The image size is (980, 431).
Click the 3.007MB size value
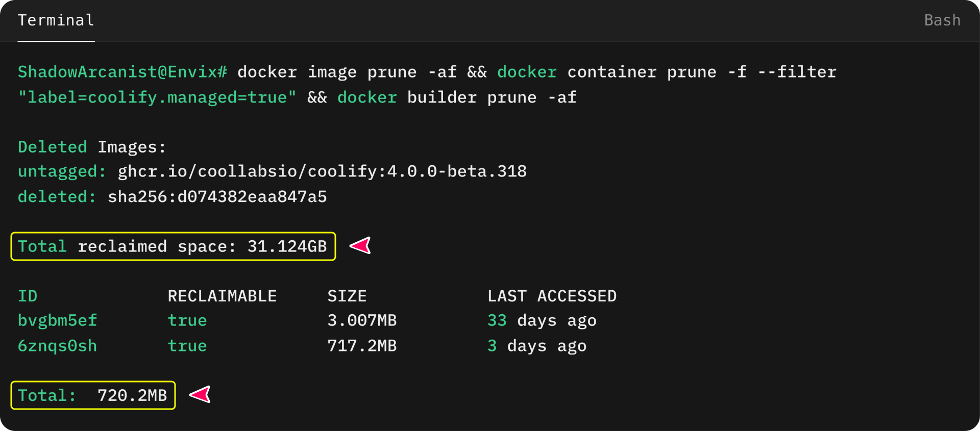[x=362, y=321]
